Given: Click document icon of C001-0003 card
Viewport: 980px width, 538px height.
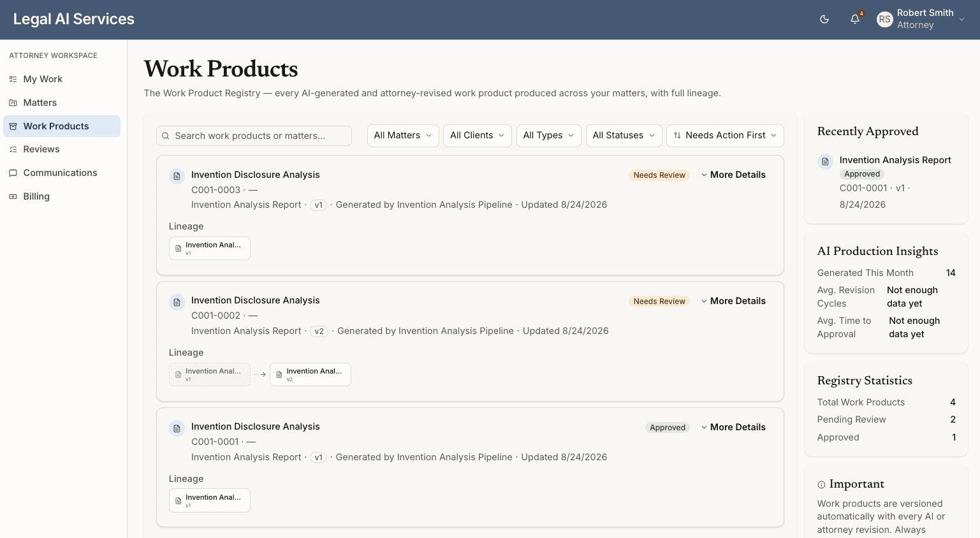Looking at the screenshot, I should point(177,176).
